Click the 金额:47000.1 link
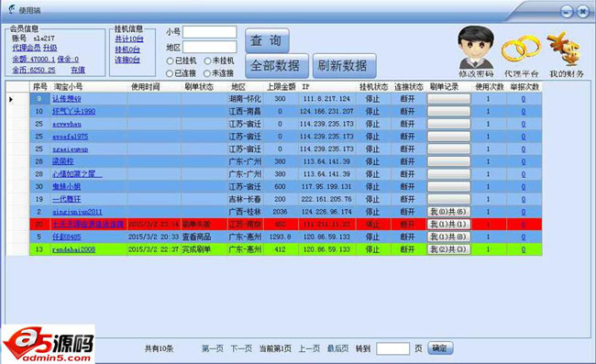This screenshot has width=596, height=364. [x=33, y=60]
